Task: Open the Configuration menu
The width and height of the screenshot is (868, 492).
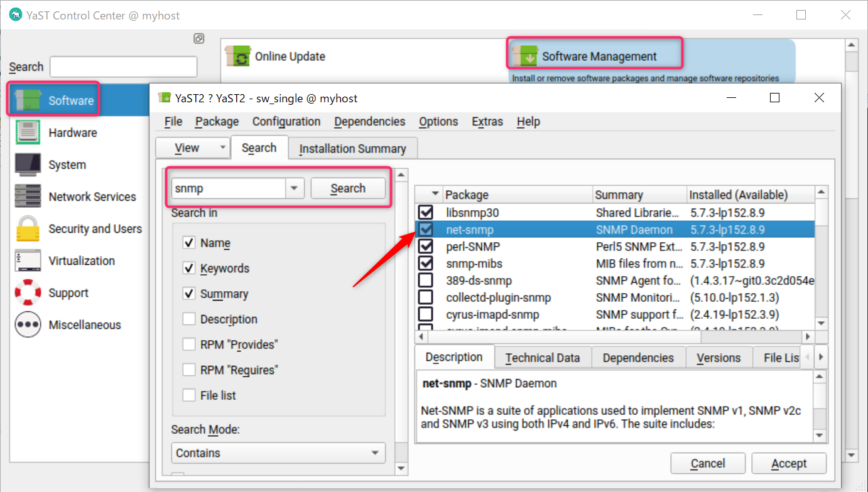Action: pos(286,122)
